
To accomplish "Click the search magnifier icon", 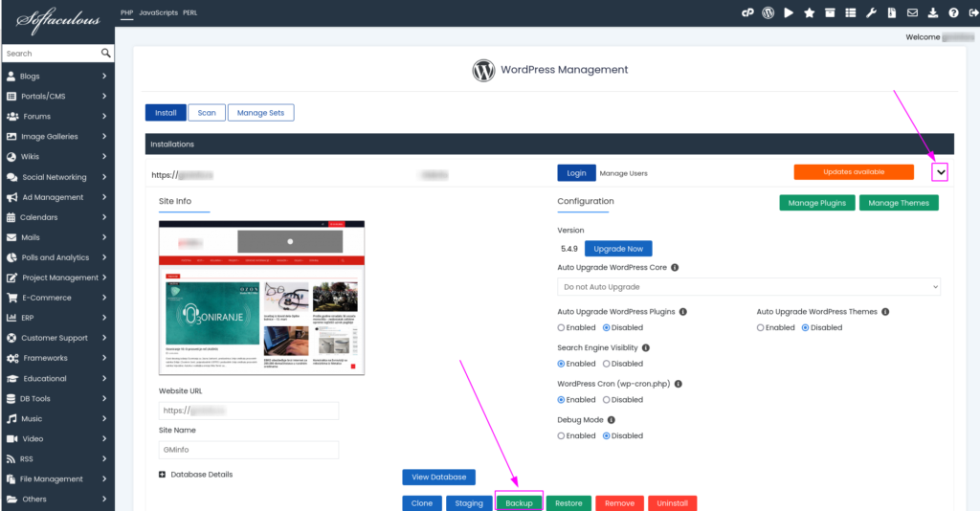I will coord(105,53).
